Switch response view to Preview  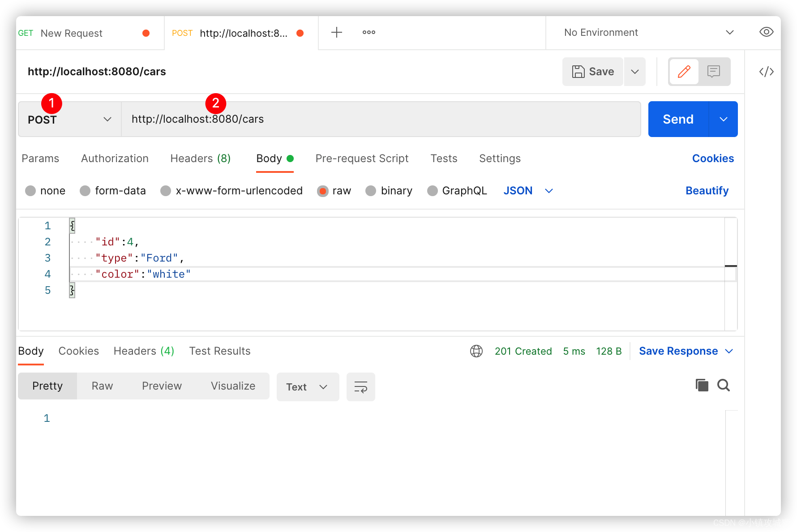162,386
